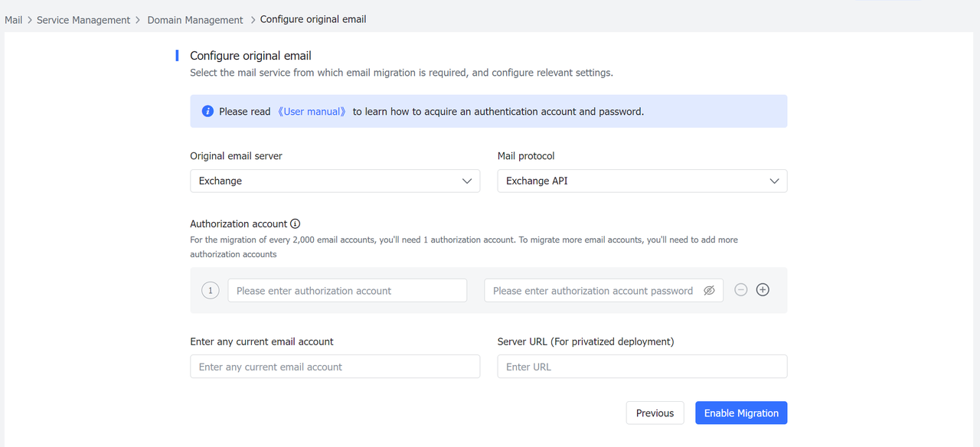Click the Previous button

[x=655, y=413]
